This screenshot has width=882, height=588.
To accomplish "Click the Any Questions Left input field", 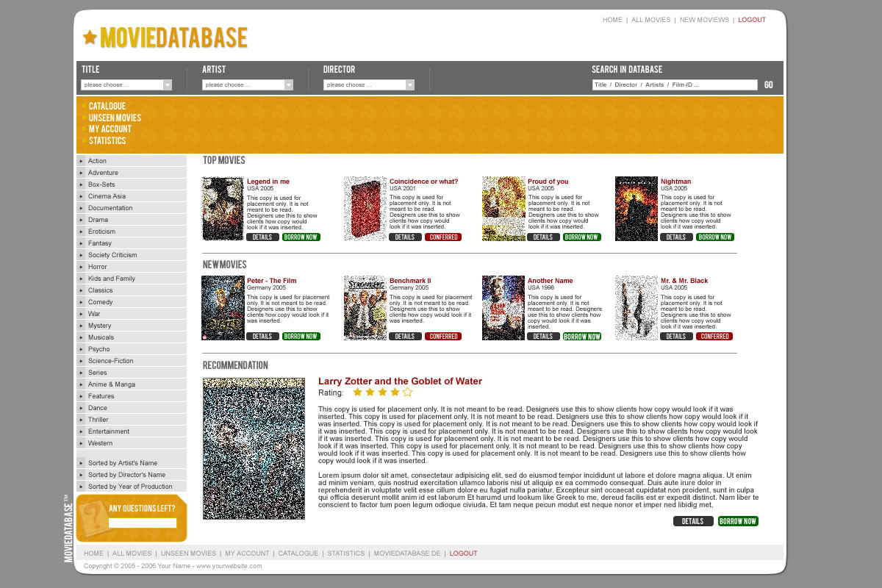I will [x=143, y=523].
